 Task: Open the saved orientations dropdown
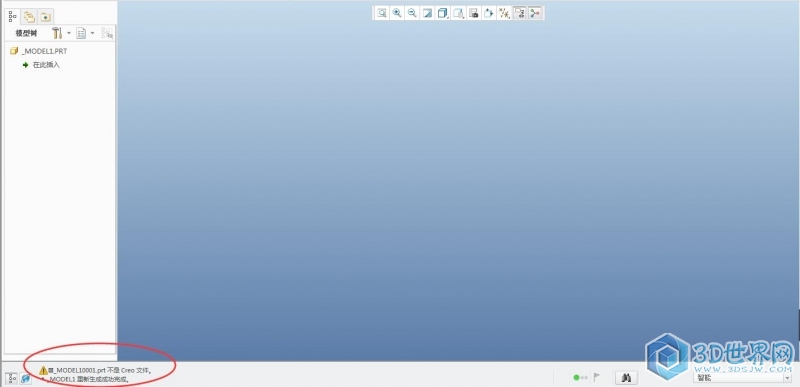tap(459, 13)
